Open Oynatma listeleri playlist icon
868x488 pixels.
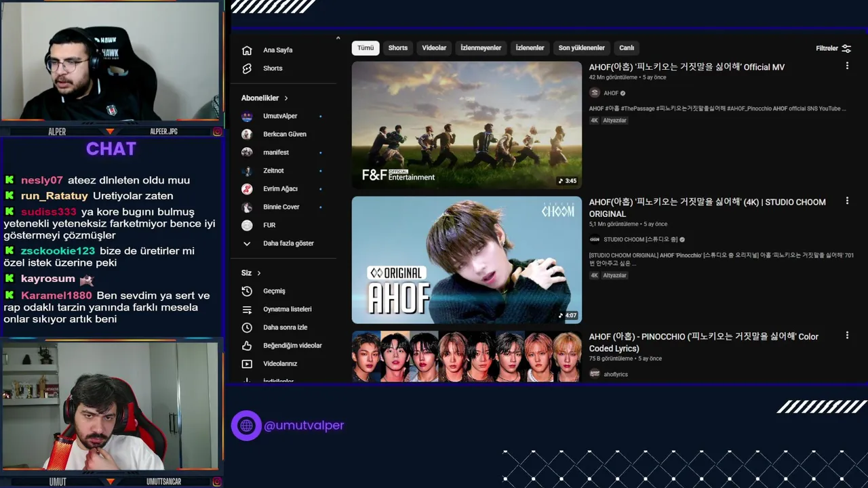coord(247,309)
